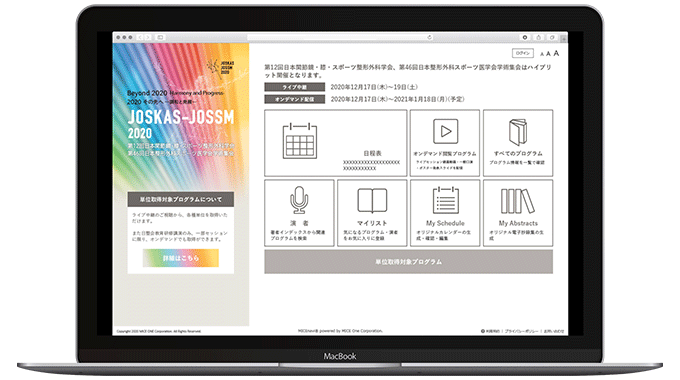Open the My Abstracts books tile
680x380 pixels.
518,213
